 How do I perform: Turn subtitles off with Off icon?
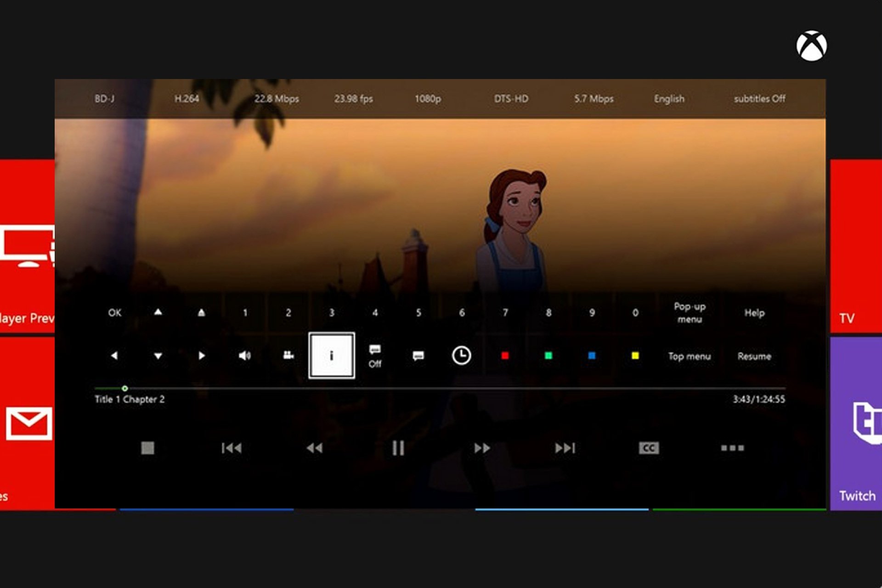pyautogui.click(x=375, y=356)
